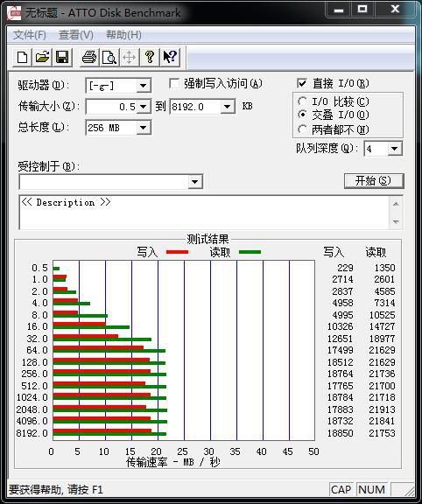Screen dimensions: 422x504
Task: Open the 查看(V) menu
Action: (76, 35)
